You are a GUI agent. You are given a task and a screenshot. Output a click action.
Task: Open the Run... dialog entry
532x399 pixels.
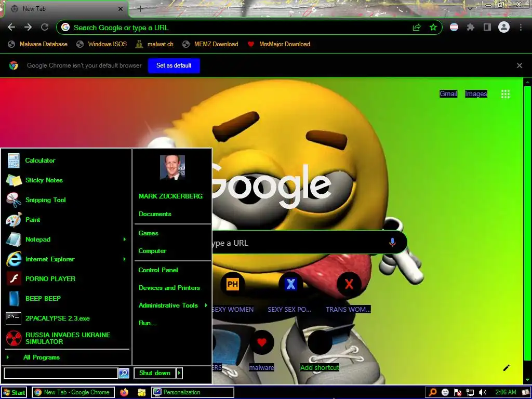(x=148, y=323)
